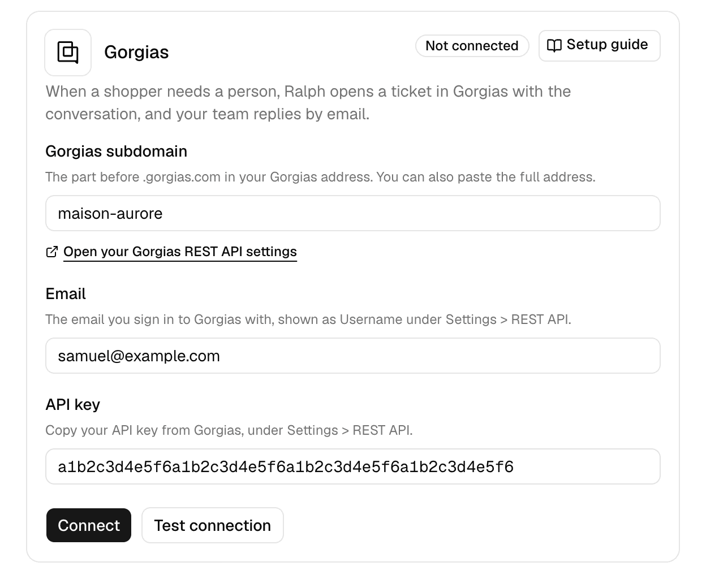The width and height of the screenshot is (706, 588).
Task: Open your Gorgias REST API settings link
Action: 180,252
